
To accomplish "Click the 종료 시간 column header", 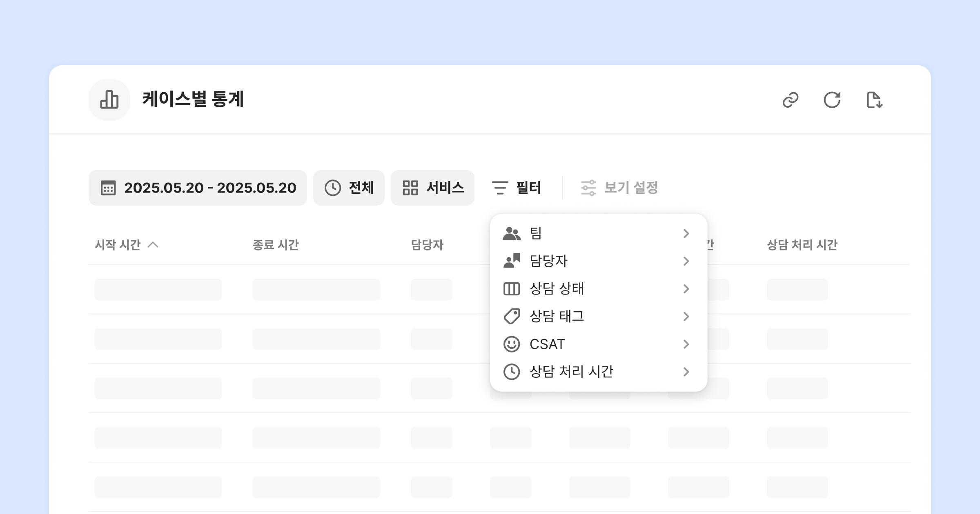I will (x=276, y=245).
